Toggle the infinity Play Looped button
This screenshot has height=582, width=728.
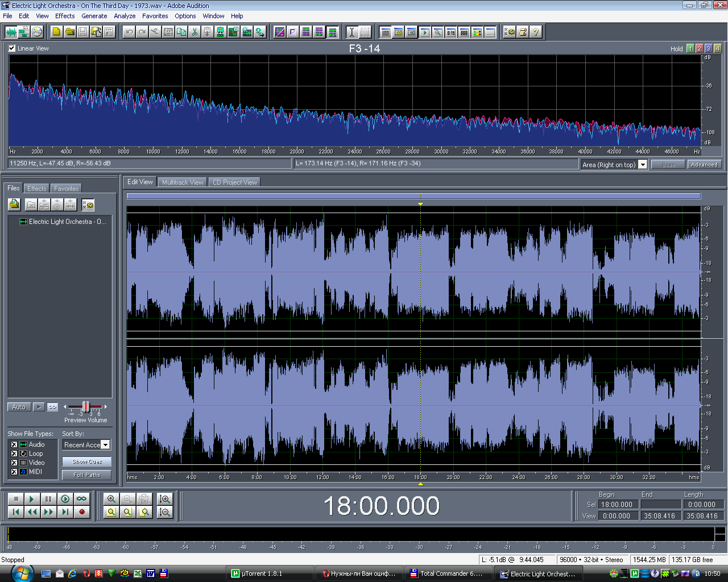pyautogui.click(x=82, y=499)
